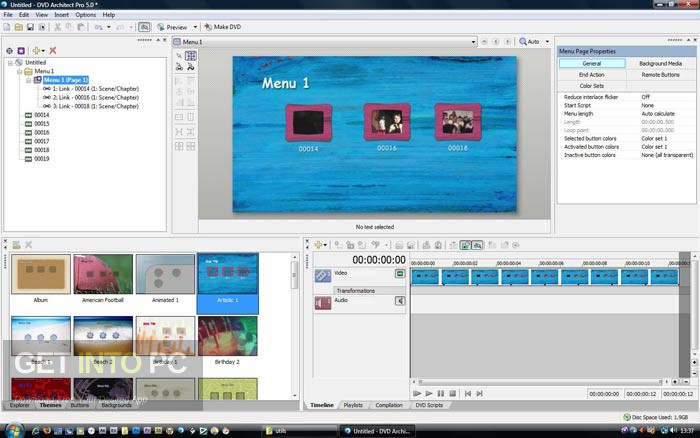The image size is (700, 438).
Task: Click the Remote Buttons properties button
Action: pos(660,75)
